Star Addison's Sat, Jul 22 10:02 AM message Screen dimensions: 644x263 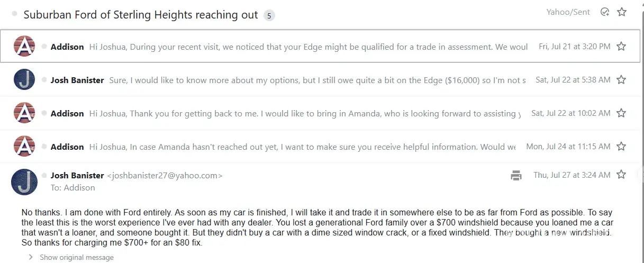[621, 113]
